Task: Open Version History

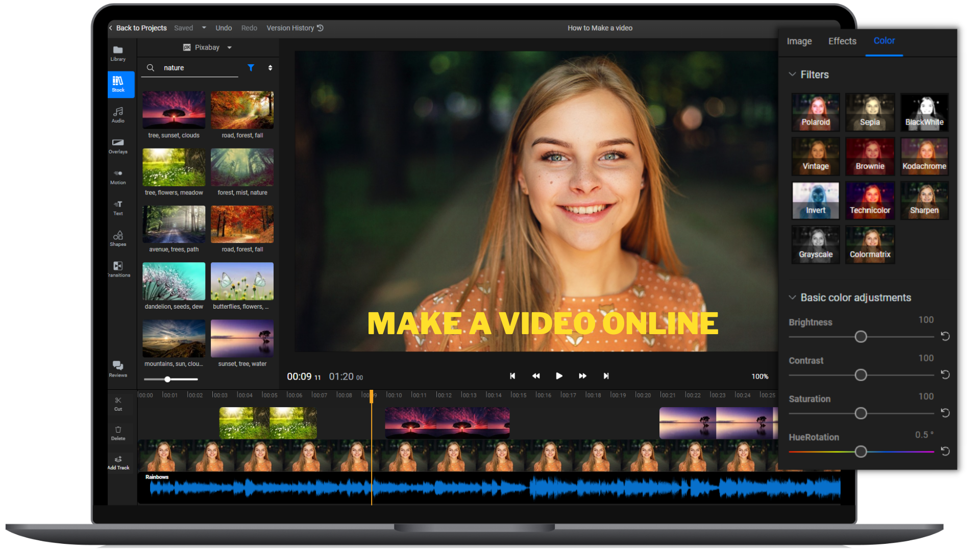Action: point(295,28)
